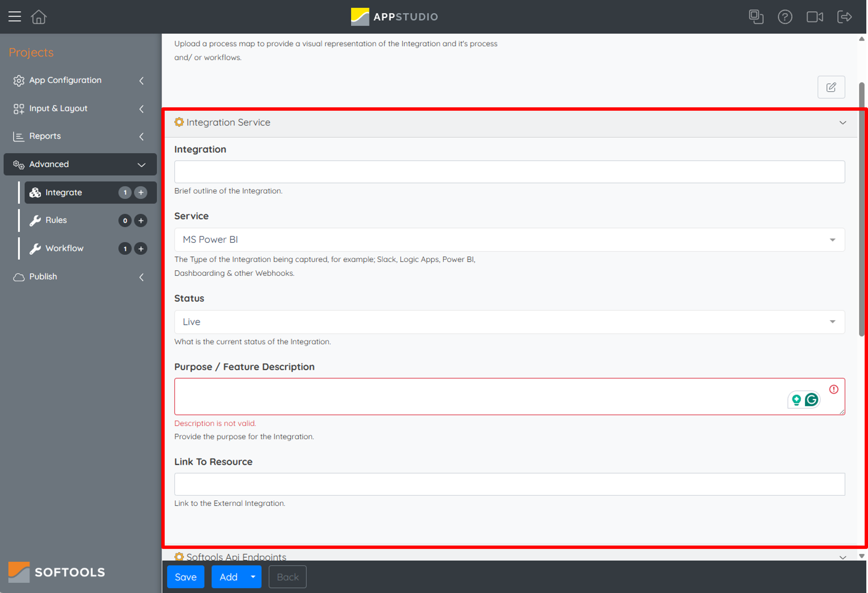The height and width of the screenshot is (593, 868).
Task: Click the gear icon beside Integration Service
Action: 179,122
